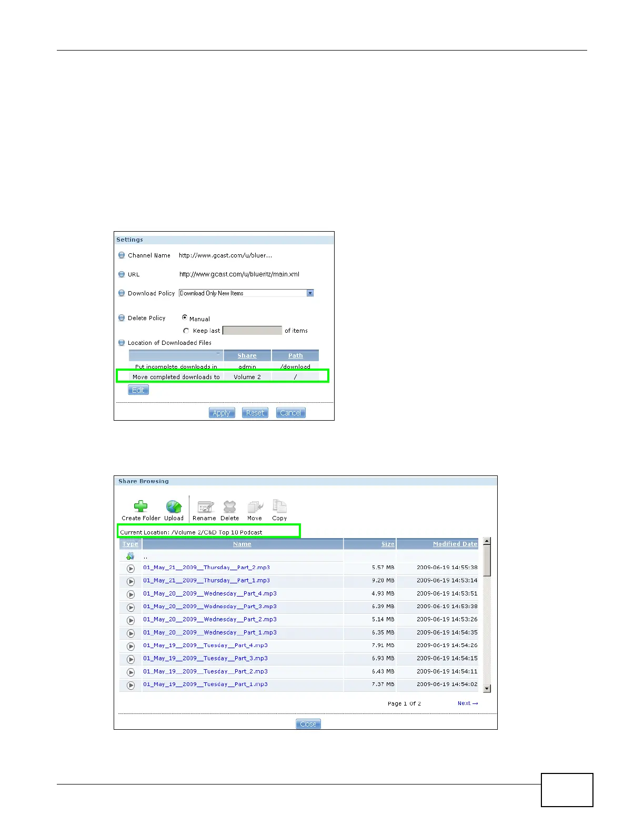Screen dimensions: 644x834
Task: Click the Reset button
Action: click(255, 413)
